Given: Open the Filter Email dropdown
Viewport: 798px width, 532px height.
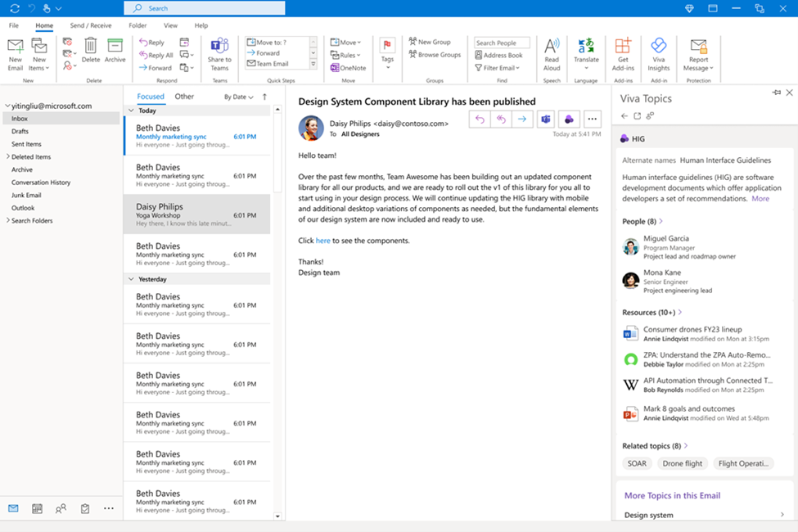Looking at the screenshot, I should coord(498,68).
